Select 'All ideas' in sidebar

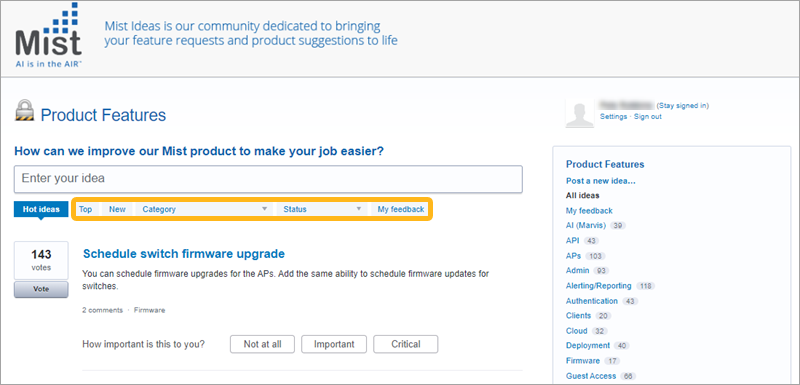tap(582, 195)
